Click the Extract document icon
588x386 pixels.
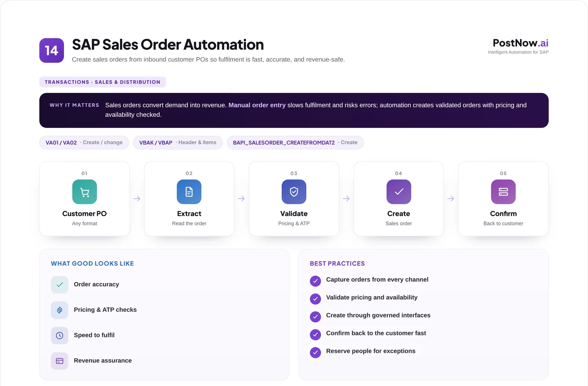coord(189,192)
